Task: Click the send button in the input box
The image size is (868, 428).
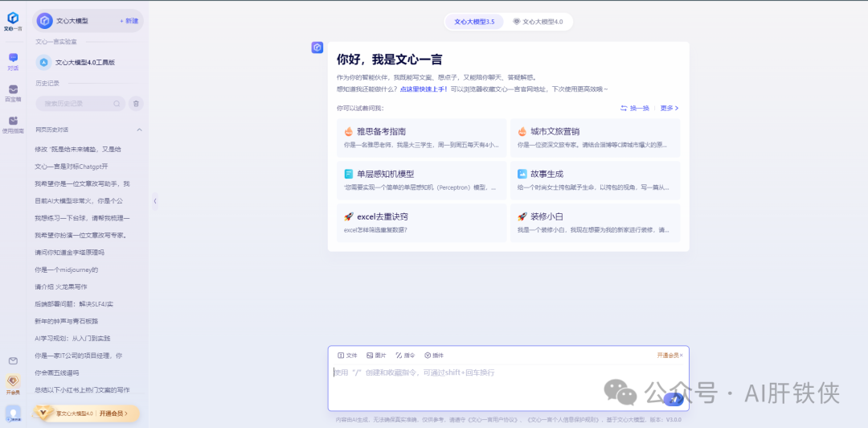Action: coord(674,398)
